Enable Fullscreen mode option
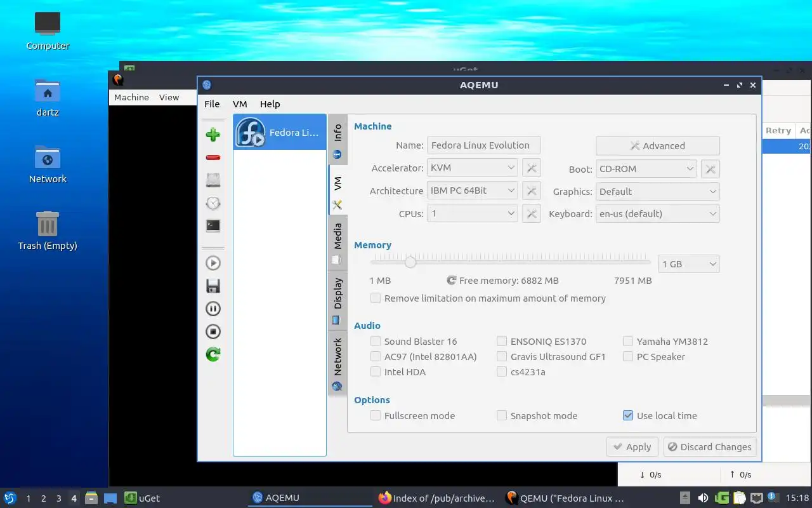This screenshot has width=812, height=508. tap(376, 415)
